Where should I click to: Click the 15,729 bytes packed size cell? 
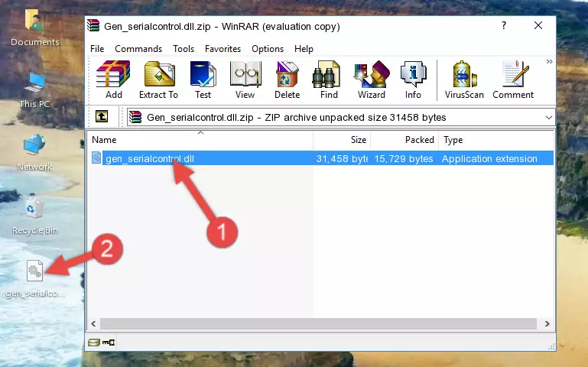pyautogui.click(x=404, y=158)
